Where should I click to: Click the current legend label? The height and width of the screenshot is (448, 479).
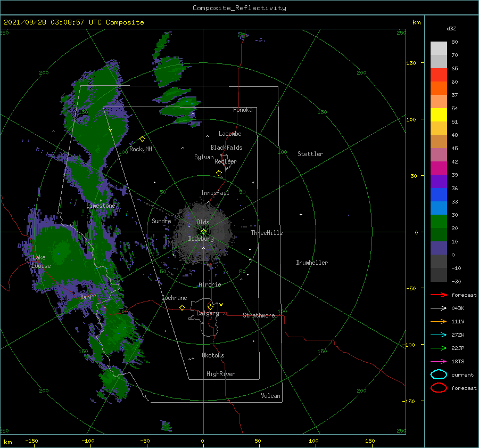click(463, 374)
